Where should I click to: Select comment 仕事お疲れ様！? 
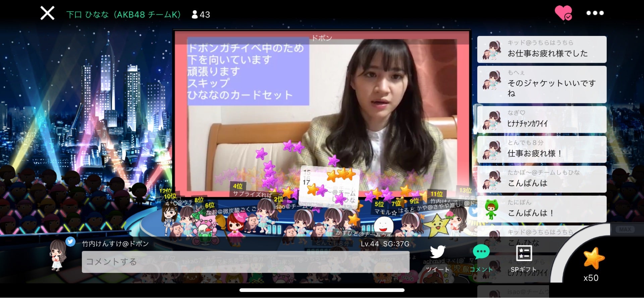coord(542,149)
